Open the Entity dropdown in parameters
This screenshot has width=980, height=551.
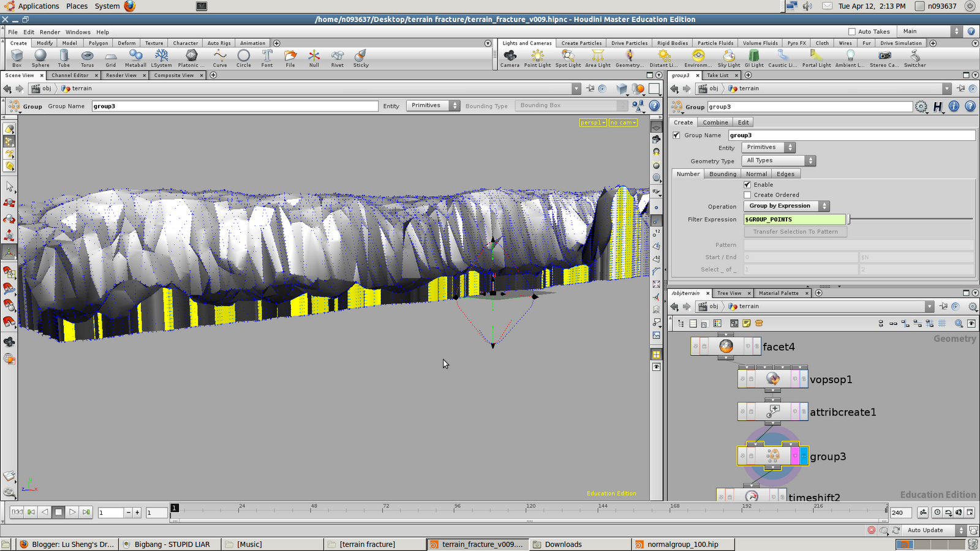768,148
